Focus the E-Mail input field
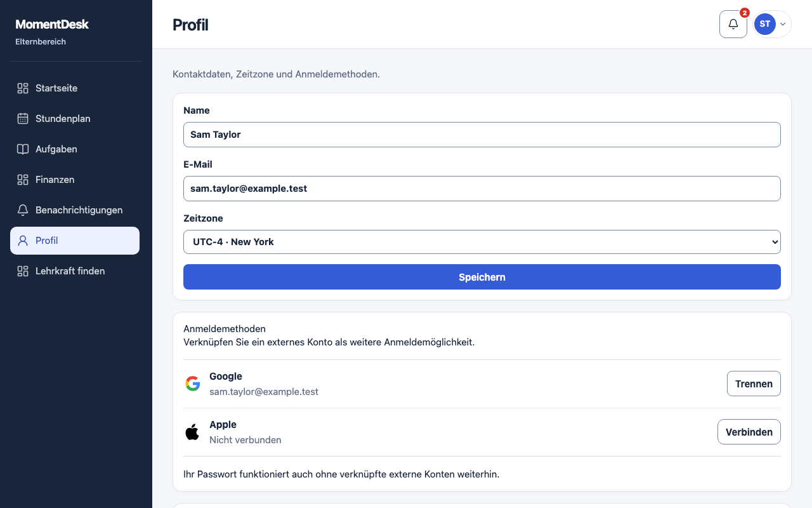 pyautogui.click(x=482, y=189)
